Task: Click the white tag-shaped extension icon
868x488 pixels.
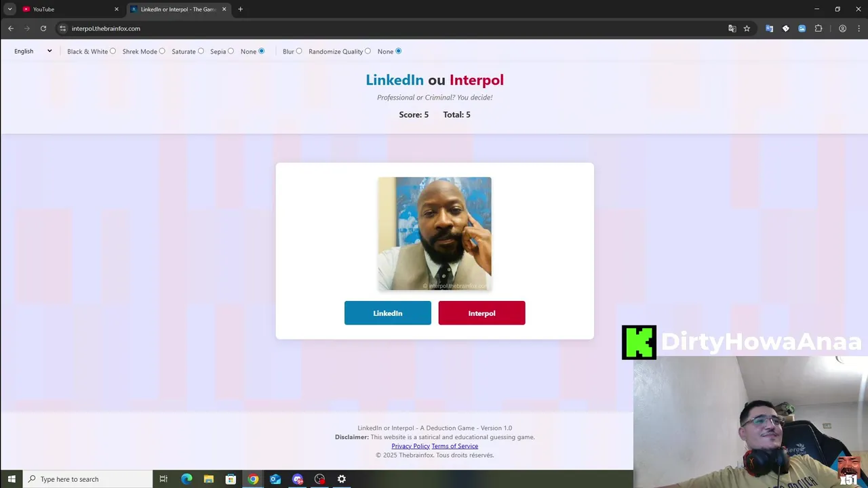Action: tap(785, 28)
